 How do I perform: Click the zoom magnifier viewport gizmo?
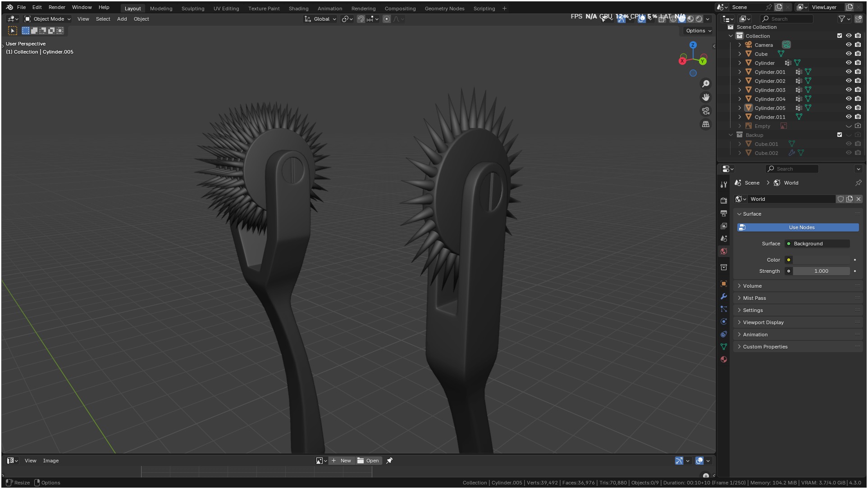tap(706, 84)
